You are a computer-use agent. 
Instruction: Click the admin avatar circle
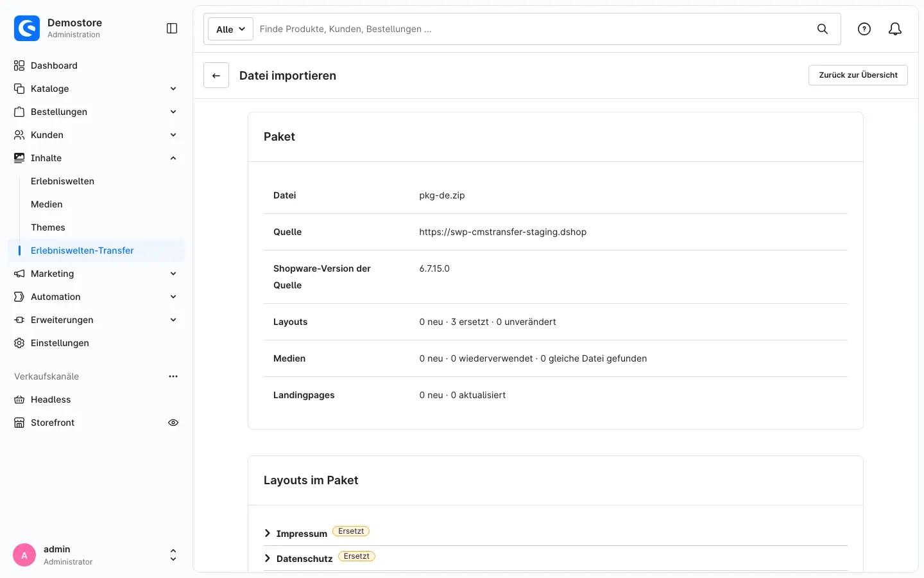24,555
